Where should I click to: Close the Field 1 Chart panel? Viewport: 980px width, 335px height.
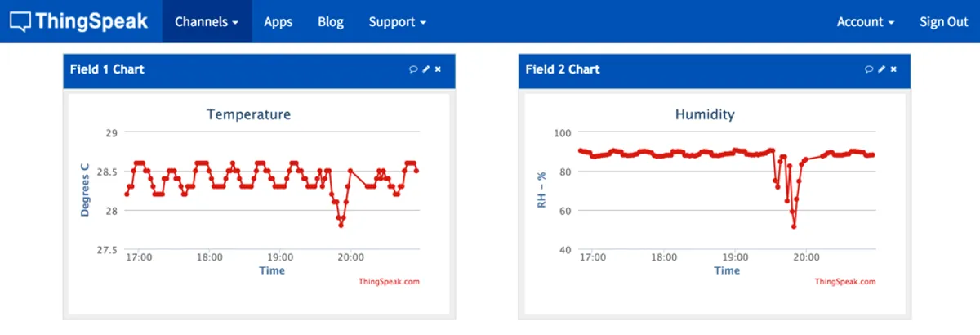[438, 69]
